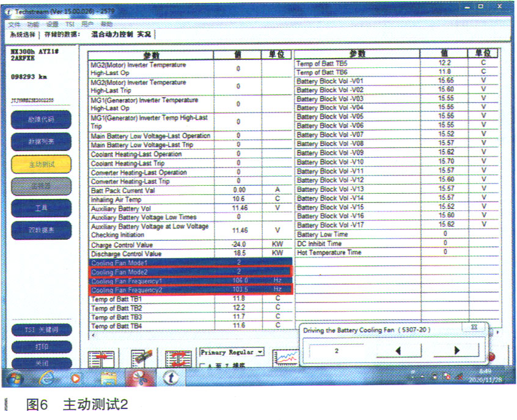The width and height of the screenshot is (517, 420).
Task: Select the Charge Control Value row
Action: [x=190, y=245]
